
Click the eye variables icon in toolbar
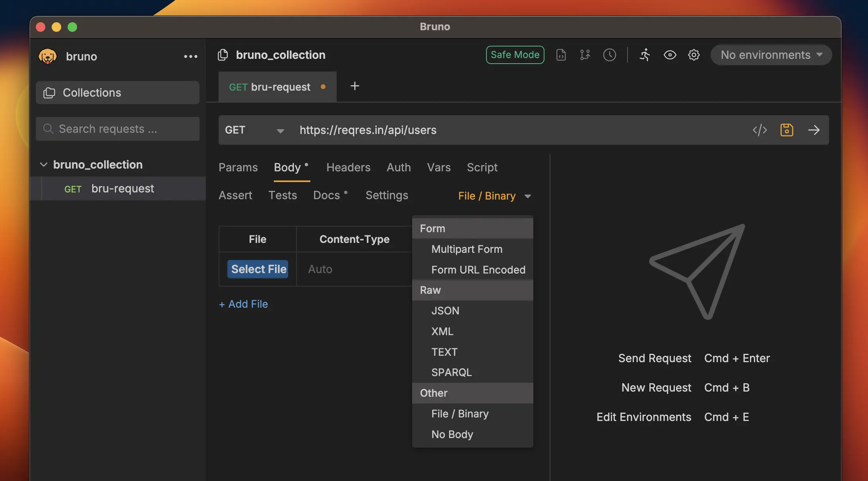[x=670, y=55]
